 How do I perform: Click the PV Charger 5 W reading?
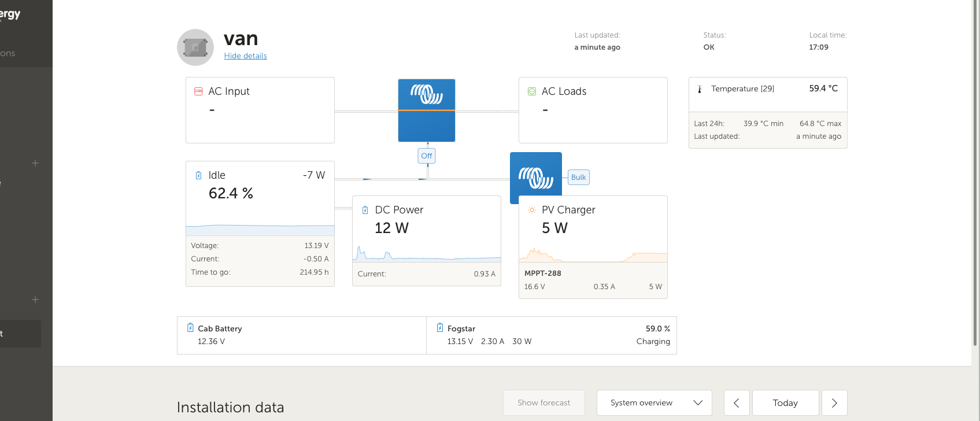[554, 228]
